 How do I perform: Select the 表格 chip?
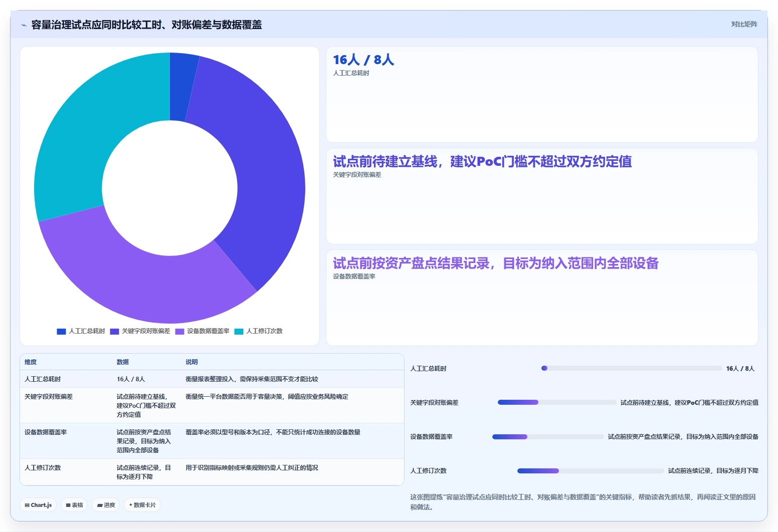(74, 505)
